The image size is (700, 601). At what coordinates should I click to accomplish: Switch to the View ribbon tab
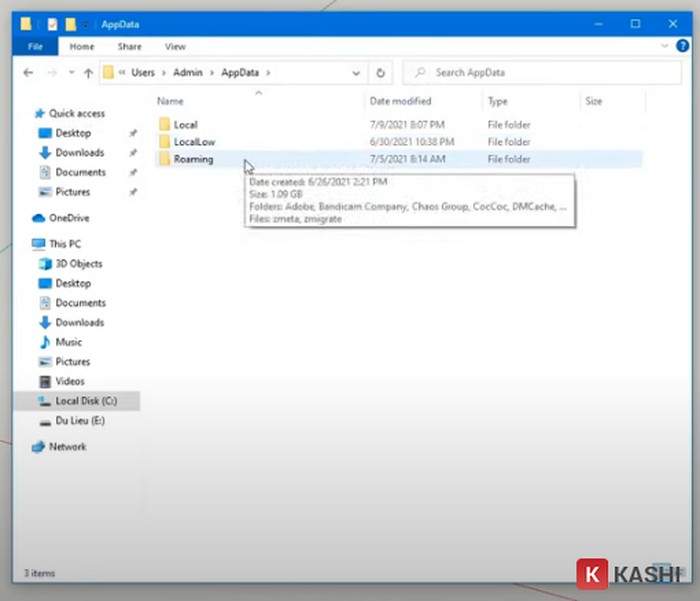click(175, 46)
